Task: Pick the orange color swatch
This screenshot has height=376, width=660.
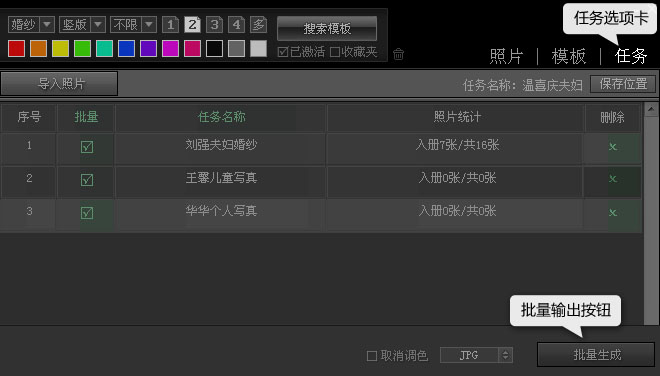Action: (38, 48)
